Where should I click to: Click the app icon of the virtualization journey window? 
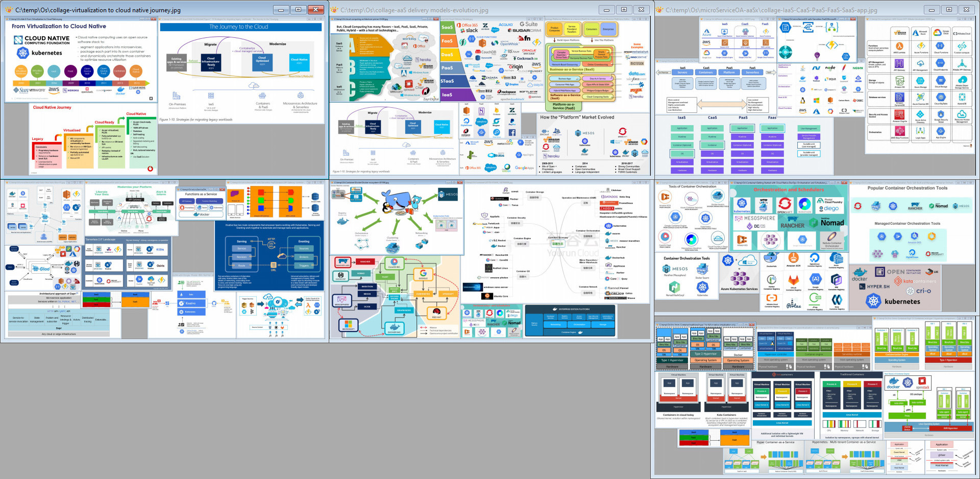click(x=9, y=10)
